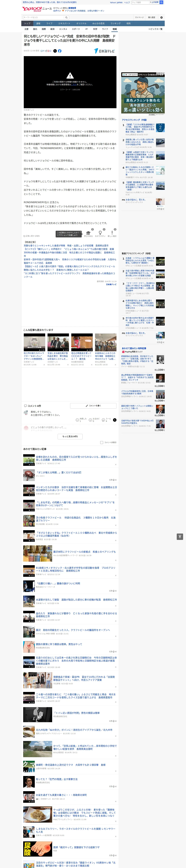Click the Nihonkai TV logo
This screenshot has width=186, height=868.
[x=104, y=51]
